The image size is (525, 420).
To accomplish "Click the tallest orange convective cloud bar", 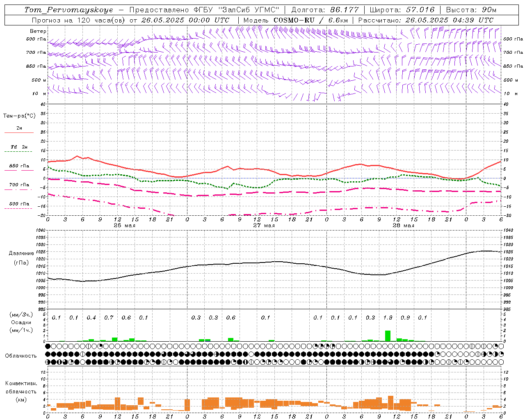I will click(390, 403).
